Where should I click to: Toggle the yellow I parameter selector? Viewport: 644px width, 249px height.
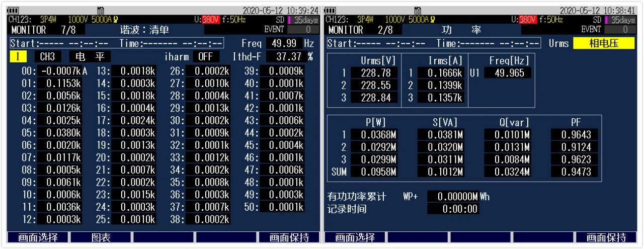(18, 57)
